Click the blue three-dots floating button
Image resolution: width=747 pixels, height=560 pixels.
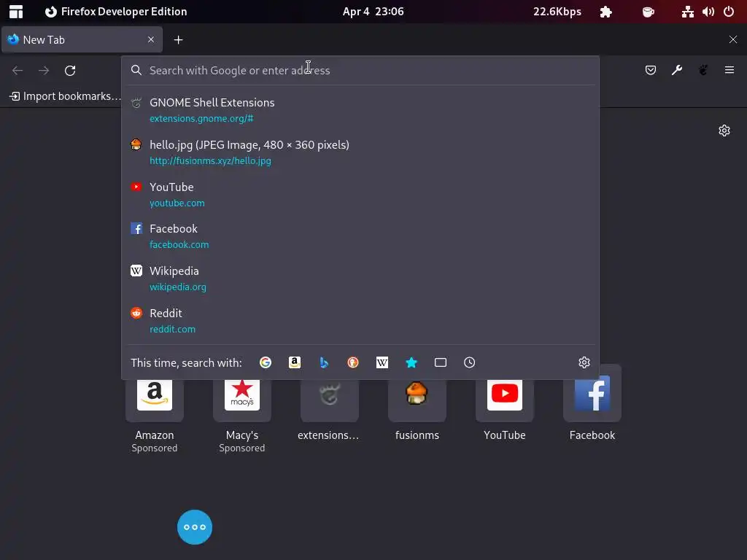pyautogui.click(x=195, y=527)
